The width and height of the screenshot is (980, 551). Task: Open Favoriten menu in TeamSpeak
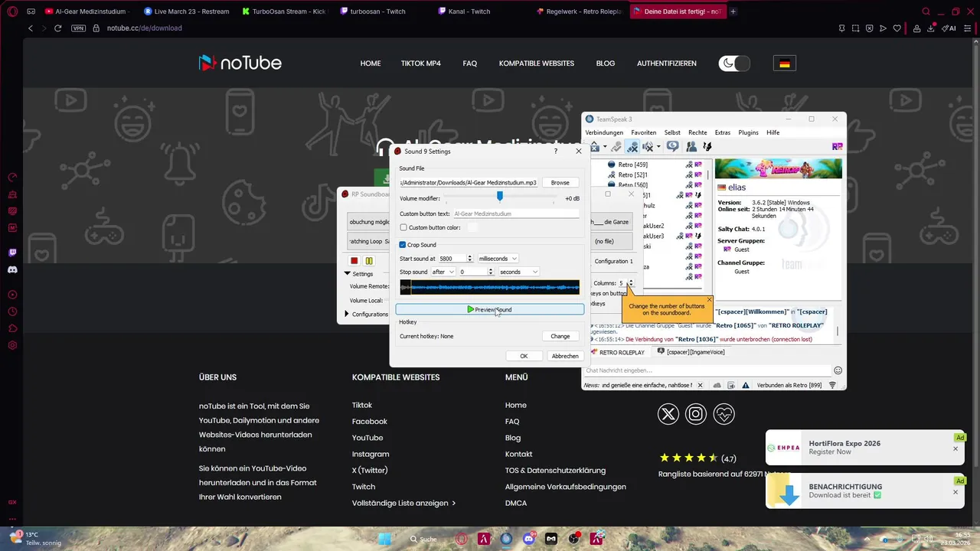tap(643, 132)
